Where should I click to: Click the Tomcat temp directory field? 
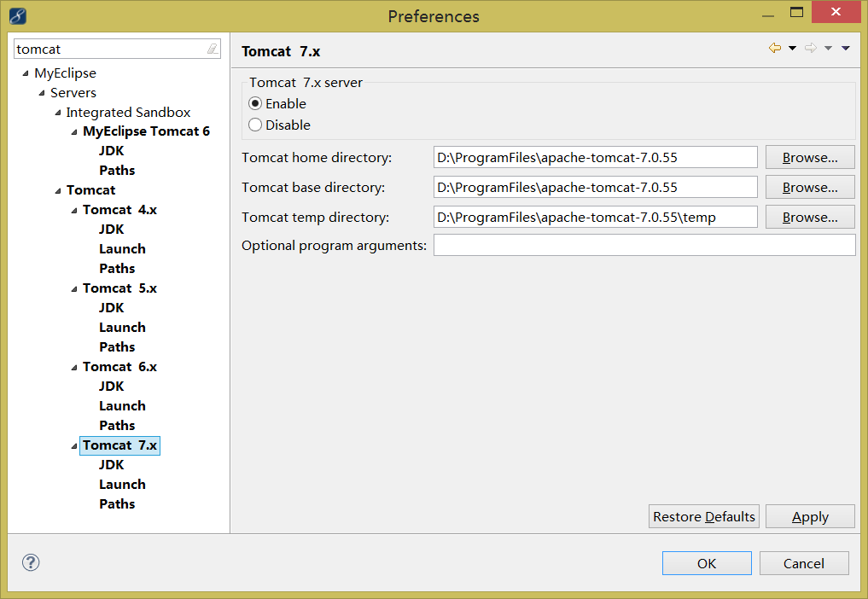click(x=596, y=217)
